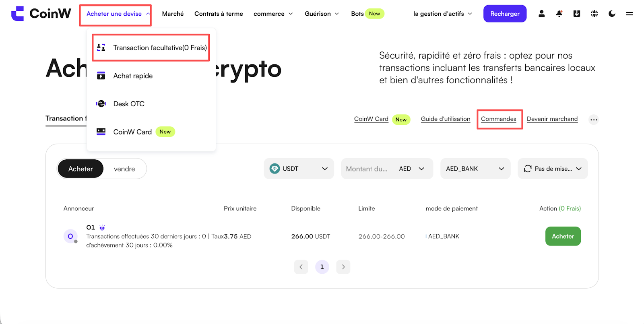The width and height of the screenshot is (644, 324).
Task: Open the Guide d'utilisation link
Action: pyautogui.click(x=446, y=119)
